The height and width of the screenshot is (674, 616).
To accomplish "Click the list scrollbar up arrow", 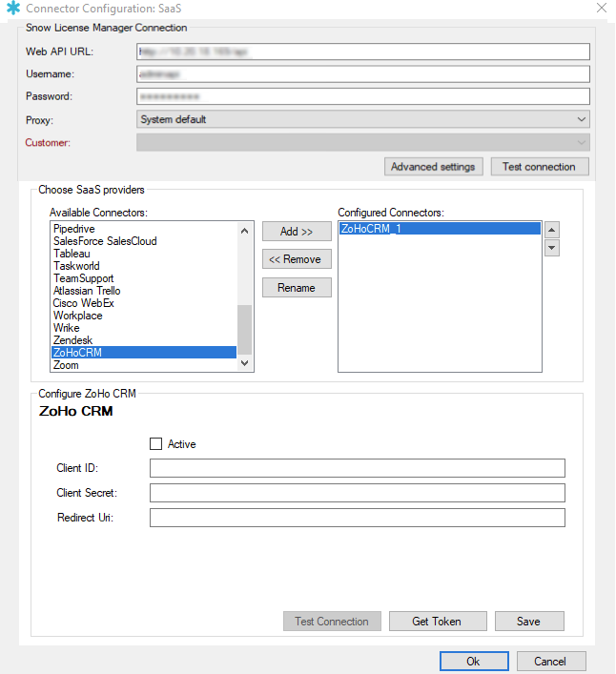I will point(245,231).
